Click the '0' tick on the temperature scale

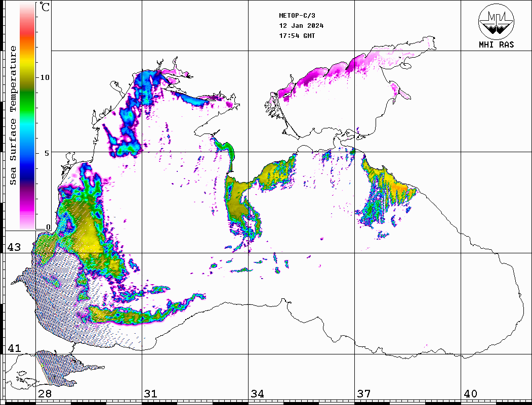pos(48,227)
